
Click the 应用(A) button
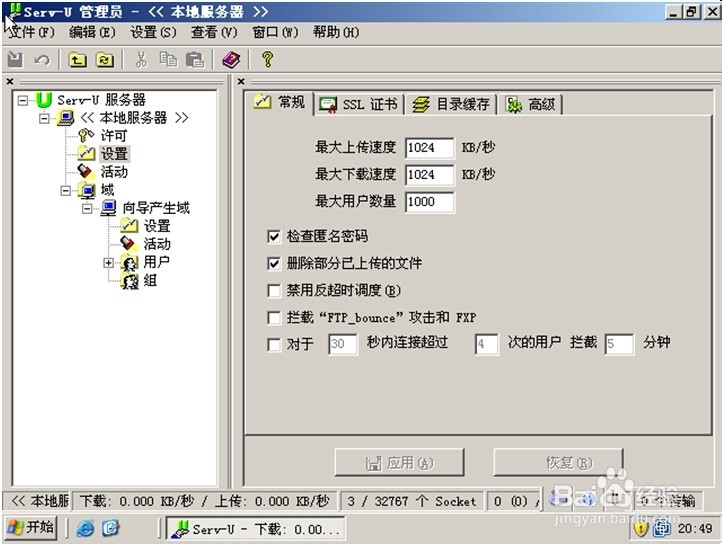click(x=399, y=462)
